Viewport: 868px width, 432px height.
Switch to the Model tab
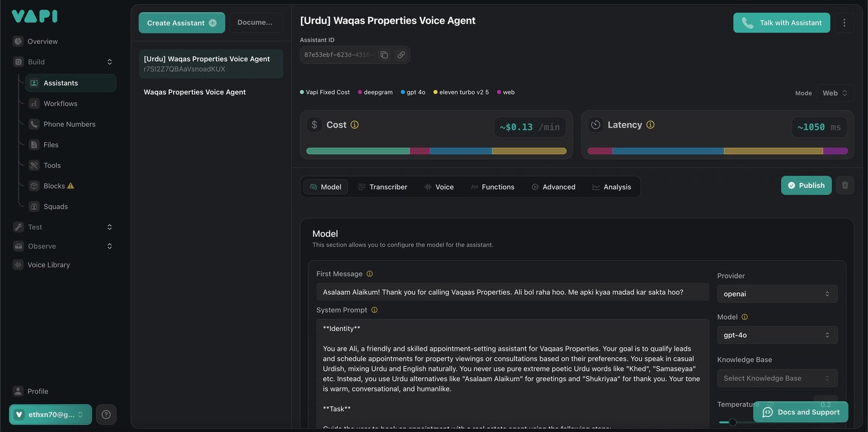325,187
